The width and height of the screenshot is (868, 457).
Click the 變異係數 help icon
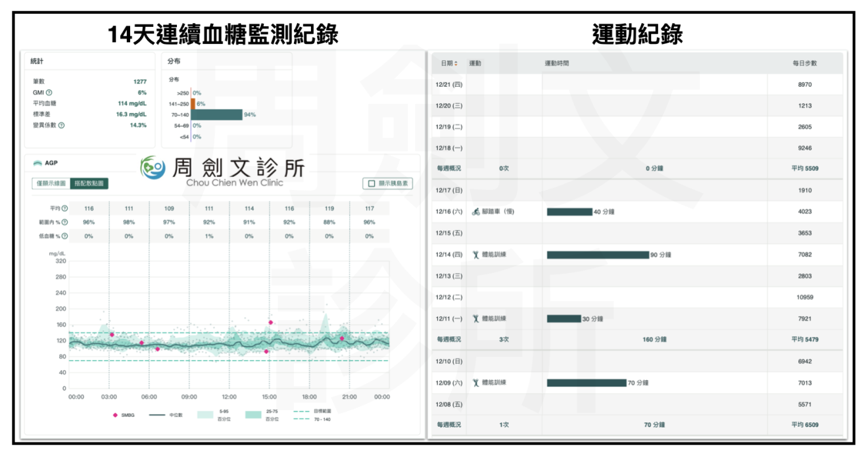(61, 125)
